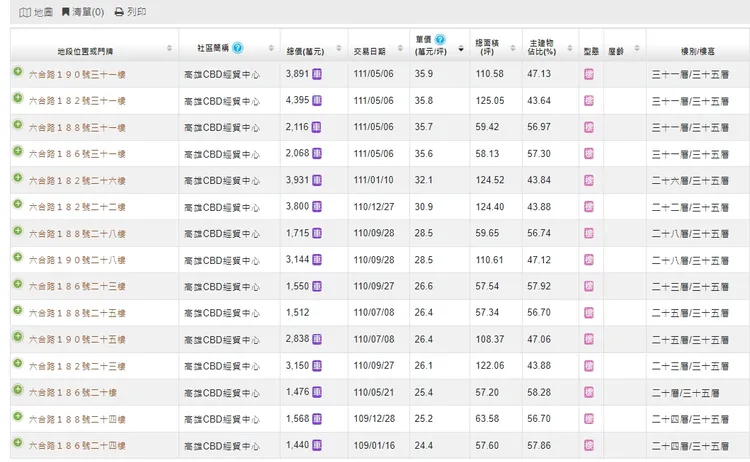
Task: Click pink building-type icon in 124.52 row
Action: pyautogui.click(x=589, y=180)
